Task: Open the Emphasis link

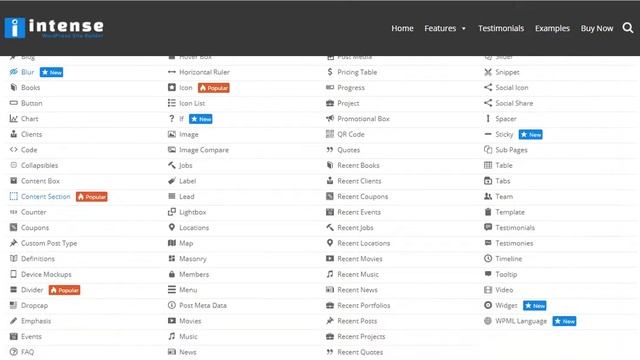Action: (x=36, y=321)
